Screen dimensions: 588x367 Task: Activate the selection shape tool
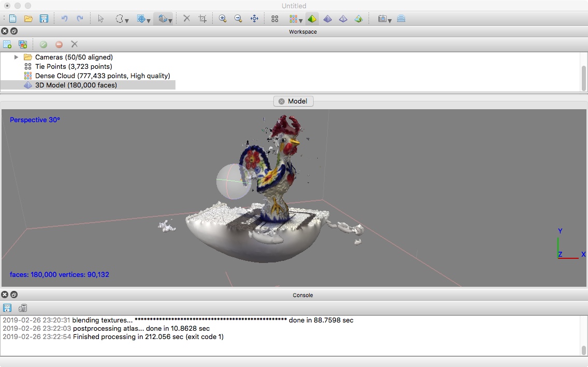tap(119, 19)
